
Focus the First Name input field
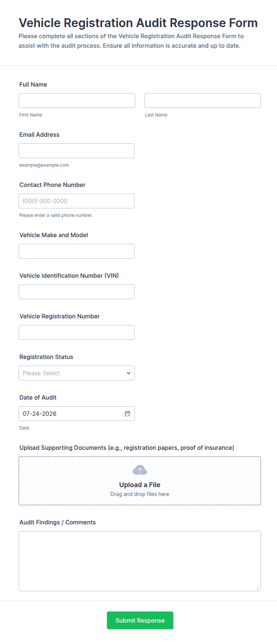pyautogui.click(x=77, y=101)
